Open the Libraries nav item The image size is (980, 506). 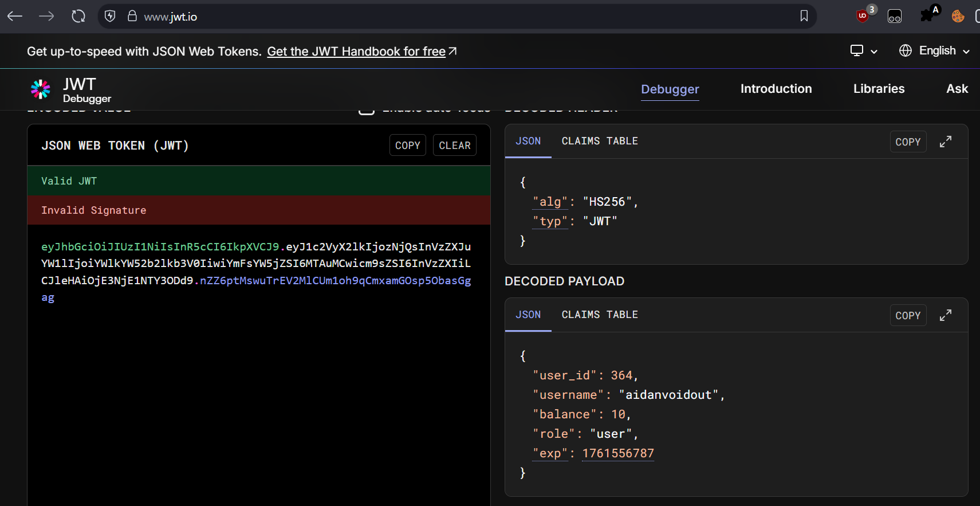coord(879,89)
